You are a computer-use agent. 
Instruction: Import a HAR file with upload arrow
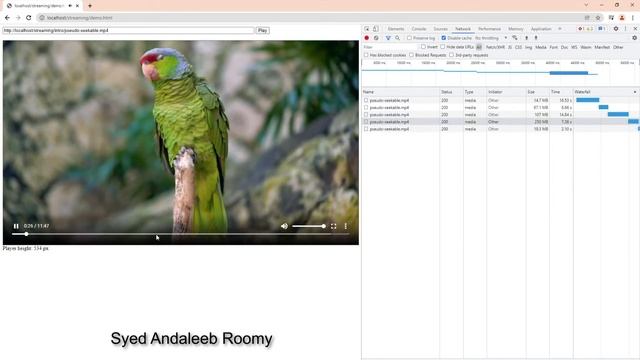(x=527, y=38)
